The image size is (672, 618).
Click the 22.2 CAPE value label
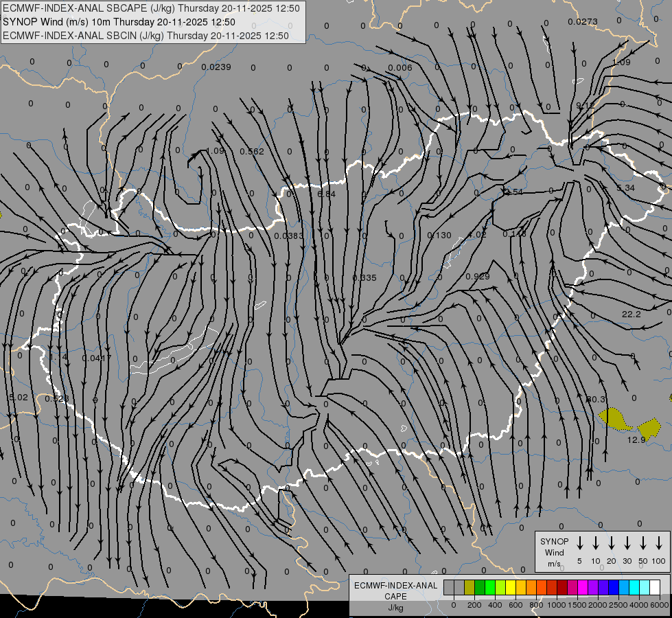[632, 314]
